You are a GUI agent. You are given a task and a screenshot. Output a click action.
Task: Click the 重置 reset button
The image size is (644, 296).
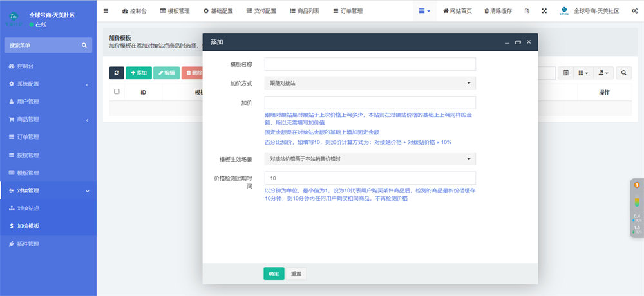[x=296, y=273]
